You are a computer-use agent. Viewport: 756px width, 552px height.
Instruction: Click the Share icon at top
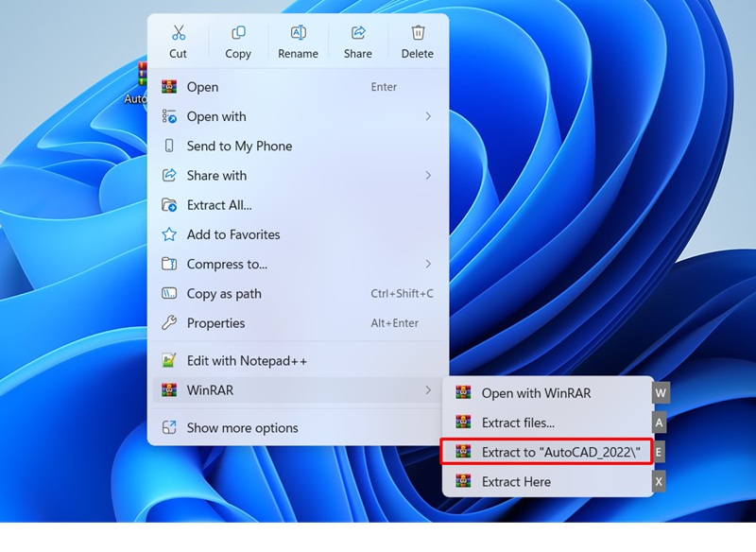(x=357, y=34)
